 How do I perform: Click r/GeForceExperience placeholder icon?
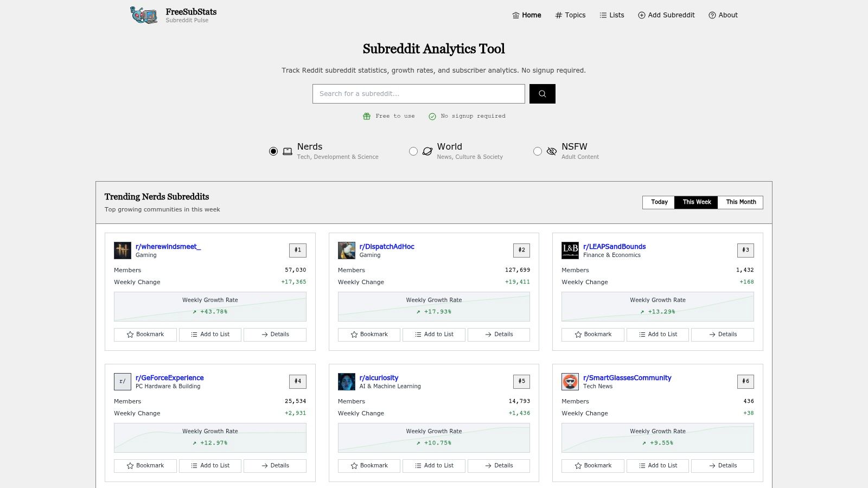point(123,382)
